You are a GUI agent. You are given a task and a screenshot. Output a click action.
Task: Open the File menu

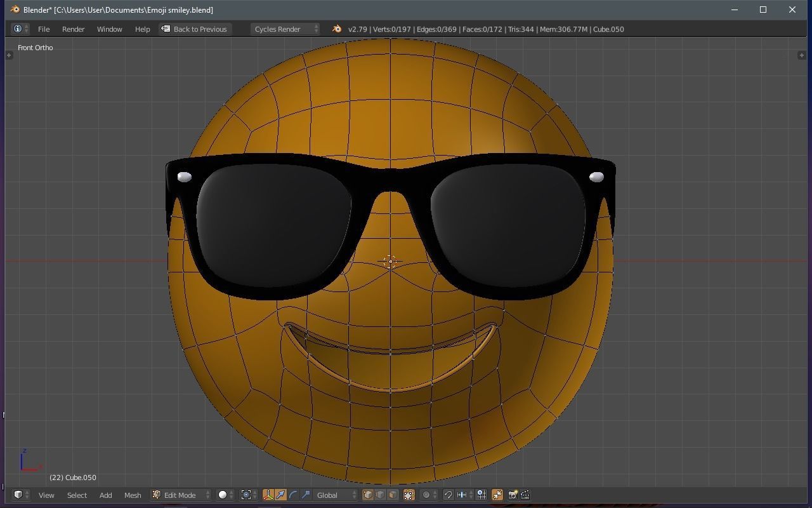[44, 29]
